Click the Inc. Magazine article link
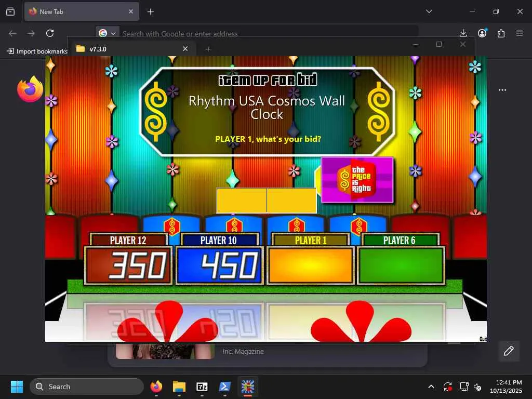This screenshot has width=532, height=399. click(243, 352)
